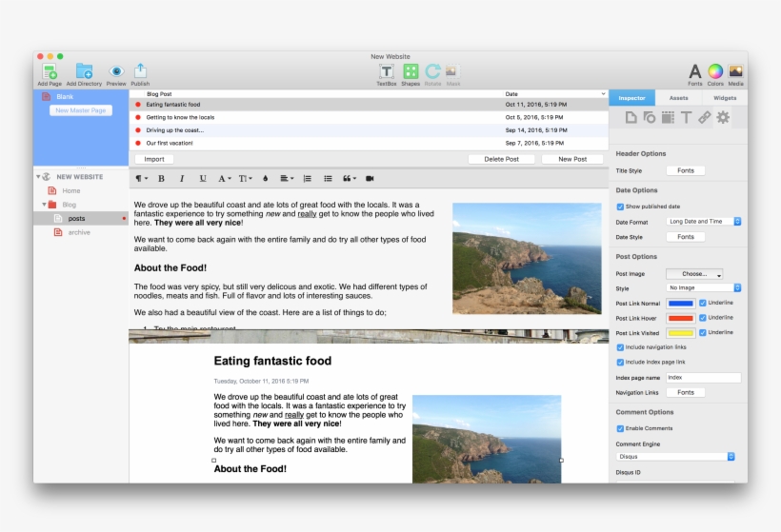781x532 pixels.
Task: Open the gear settings inspector icon
Action: click(723, 117)
